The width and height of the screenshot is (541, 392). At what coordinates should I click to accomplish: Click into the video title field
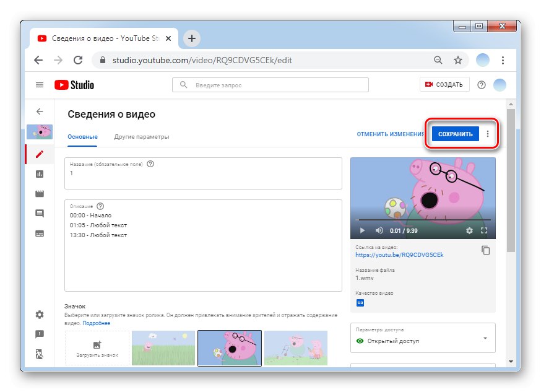(x=203, y=173)
